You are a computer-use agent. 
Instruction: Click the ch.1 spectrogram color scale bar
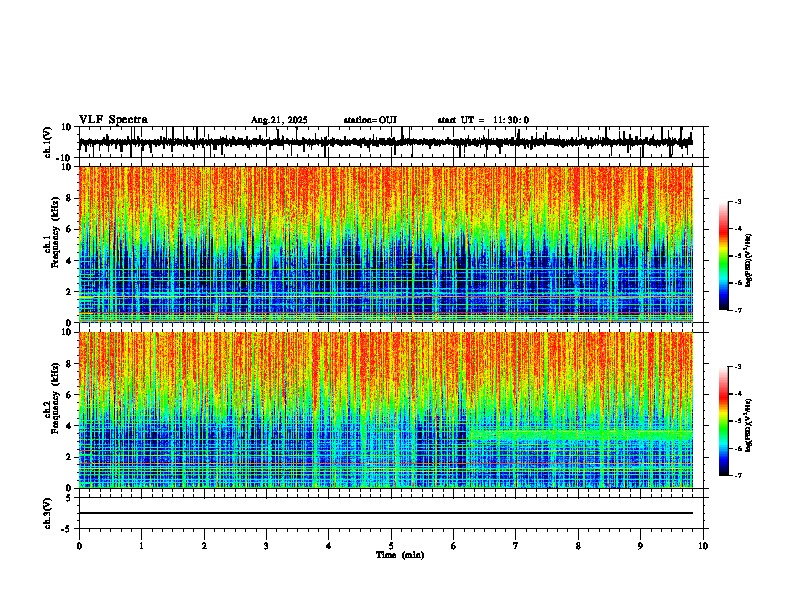tap(724, 256)
